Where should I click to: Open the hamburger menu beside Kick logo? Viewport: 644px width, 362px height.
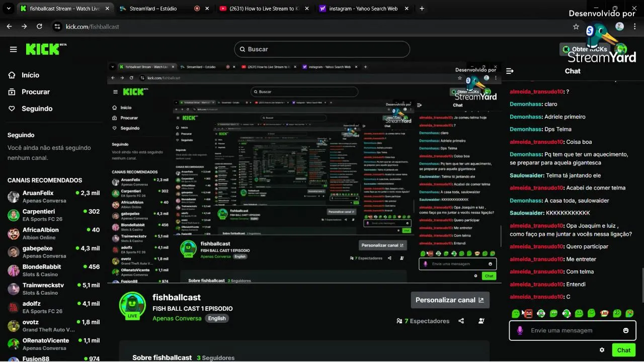coord(14,49)
